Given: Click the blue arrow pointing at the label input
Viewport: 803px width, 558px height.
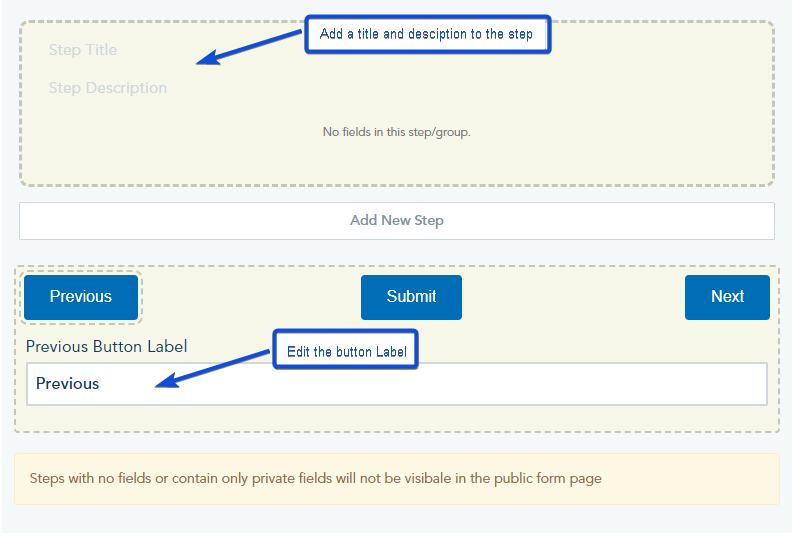Looking at the screenshot, I should pyautogui.click(x=214, y=367).
